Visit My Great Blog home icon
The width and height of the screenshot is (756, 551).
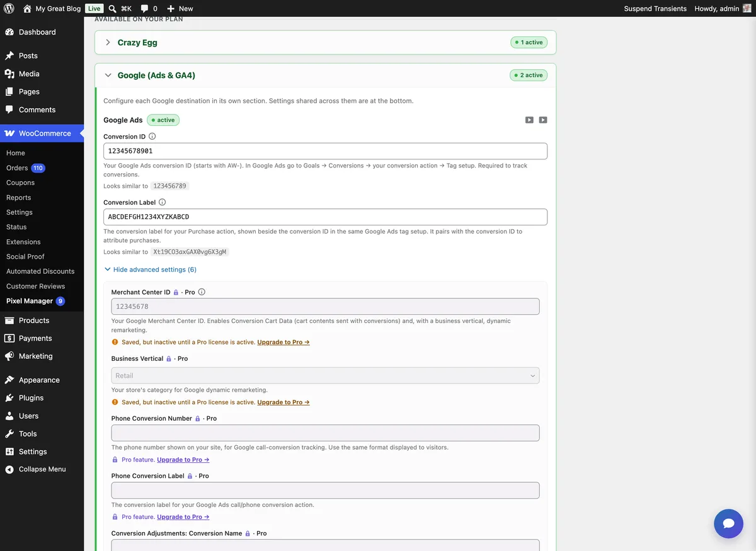(27, 8)
